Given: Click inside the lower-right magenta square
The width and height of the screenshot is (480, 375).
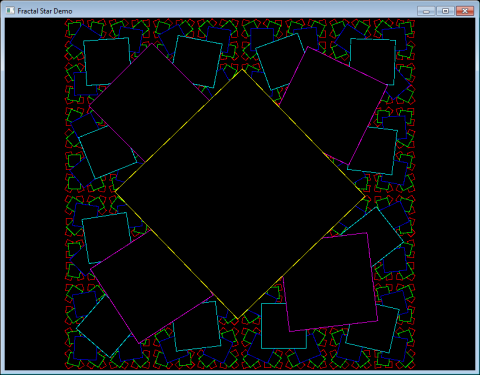Looking at the screenshot, I should click(331, 282).
